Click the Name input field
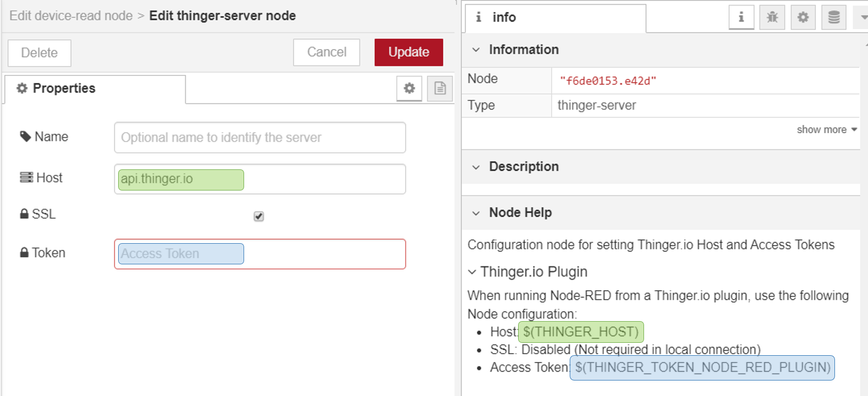Image resolution: width=868 pixels, height=396 pixels. click(260, 137)
